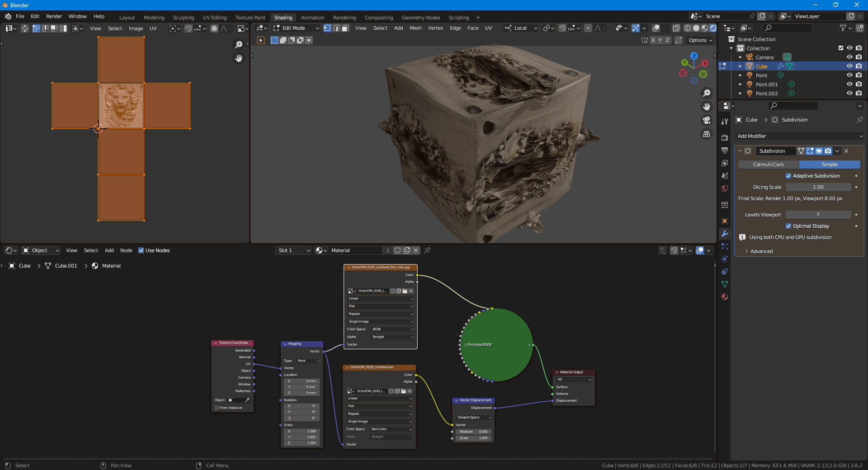Open the Sculpting workspace tab
Screen dimensions: 868x470
click(184, 18)
